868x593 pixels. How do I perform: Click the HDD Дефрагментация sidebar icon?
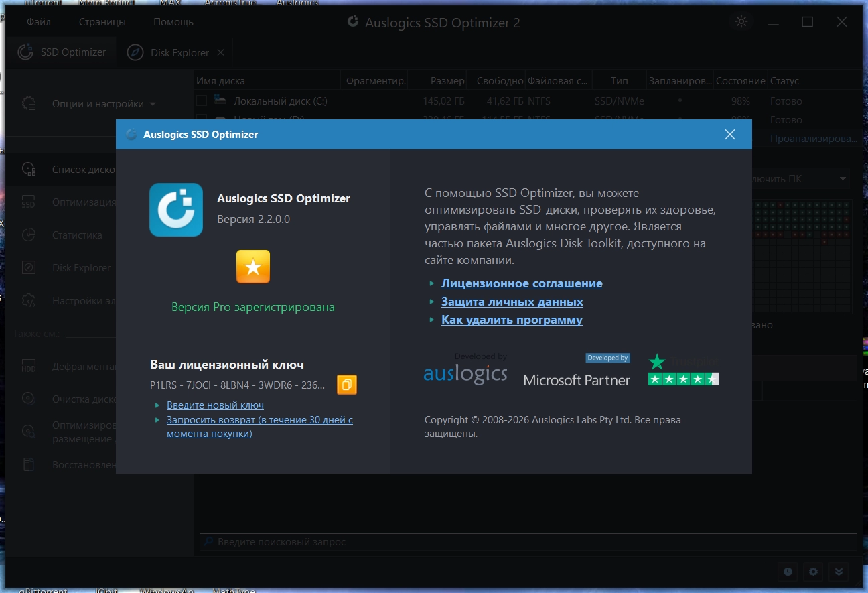click(29, 367)
